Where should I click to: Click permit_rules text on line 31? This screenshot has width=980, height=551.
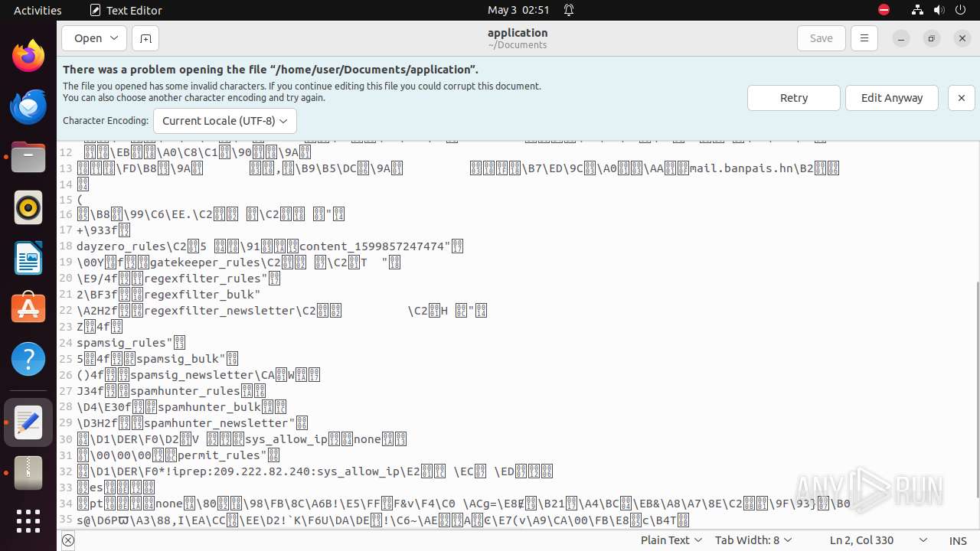219,455
